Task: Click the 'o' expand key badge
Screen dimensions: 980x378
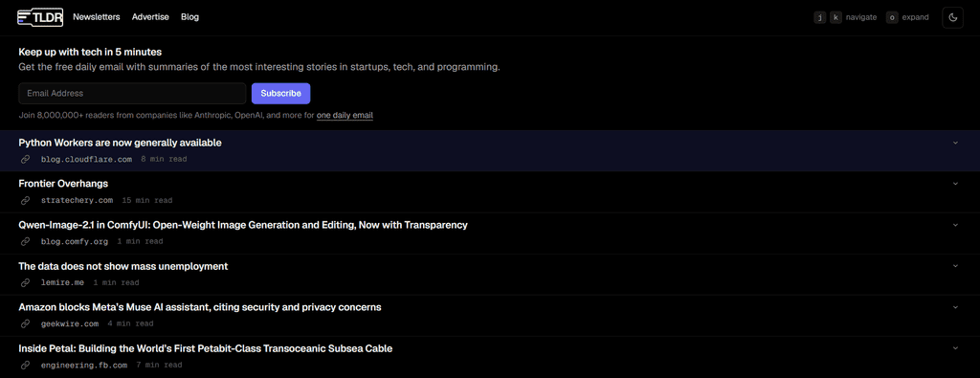Action: point(892,17)
